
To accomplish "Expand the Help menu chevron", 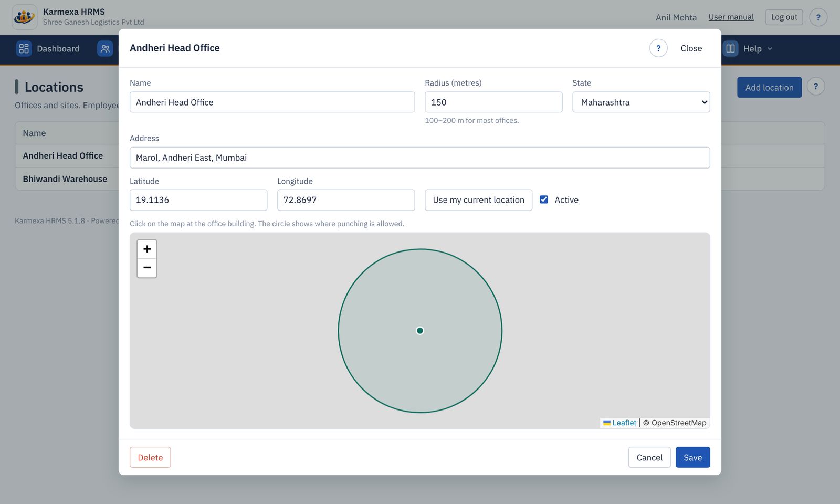I will pyautogui.click(x=770, y=49).
